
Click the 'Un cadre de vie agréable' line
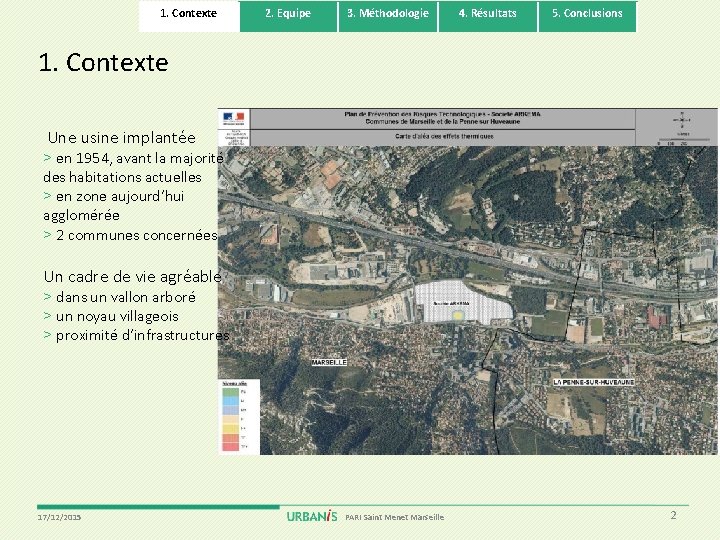(133, 276)
